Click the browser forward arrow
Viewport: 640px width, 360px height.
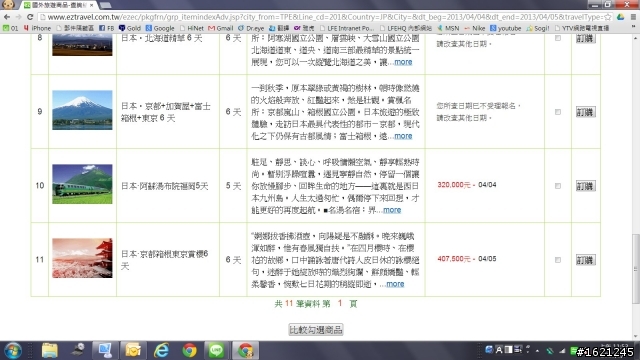point(18,17)
